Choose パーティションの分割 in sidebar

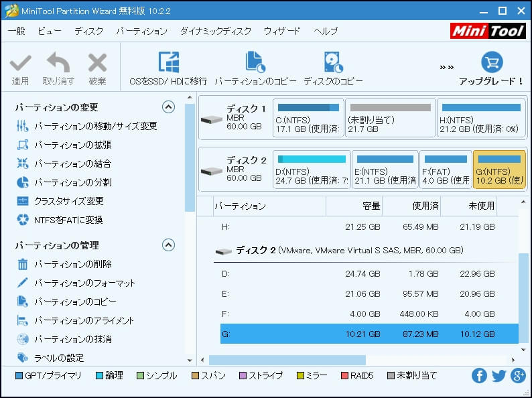tap(64, 182)
